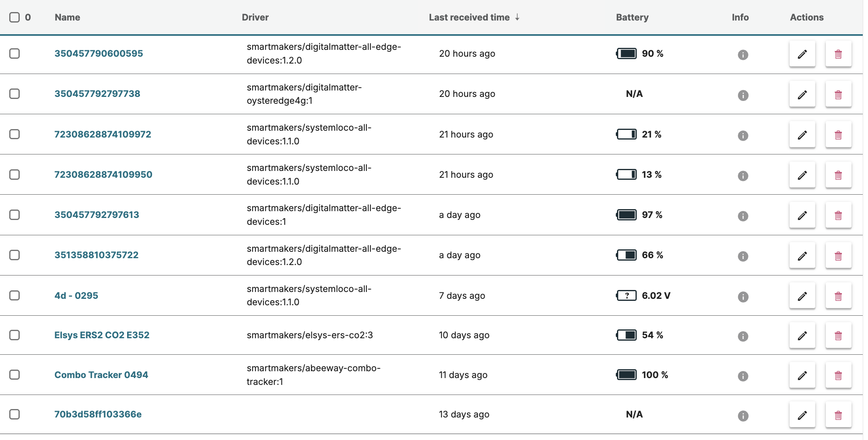Toggle the select-all checkbox in header

(x=14, y=17)
